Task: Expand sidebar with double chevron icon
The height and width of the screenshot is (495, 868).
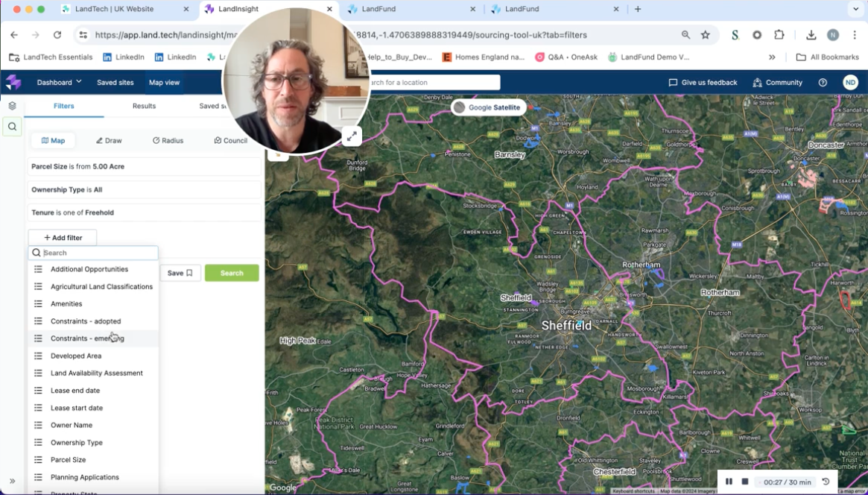Action: [x=12, y=481]
